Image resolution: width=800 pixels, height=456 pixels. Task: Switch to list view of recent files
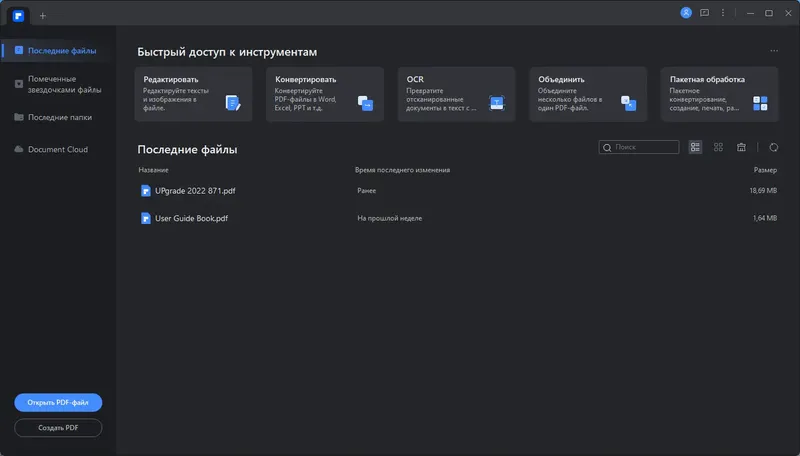[696, 147]
